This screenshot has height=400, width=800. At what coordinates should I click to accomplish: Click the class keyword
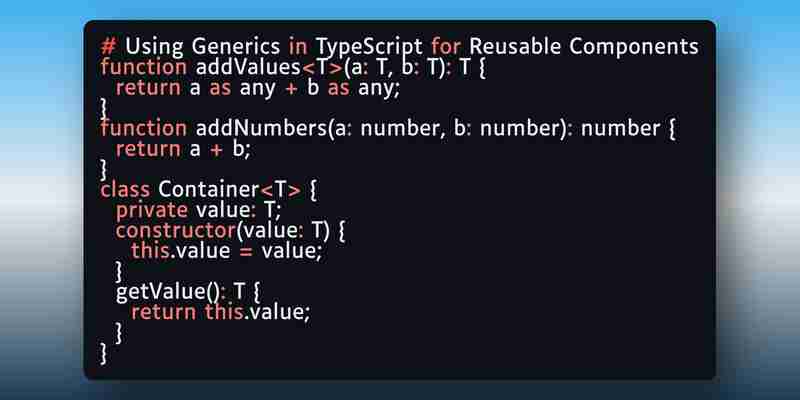pos(126,189)
